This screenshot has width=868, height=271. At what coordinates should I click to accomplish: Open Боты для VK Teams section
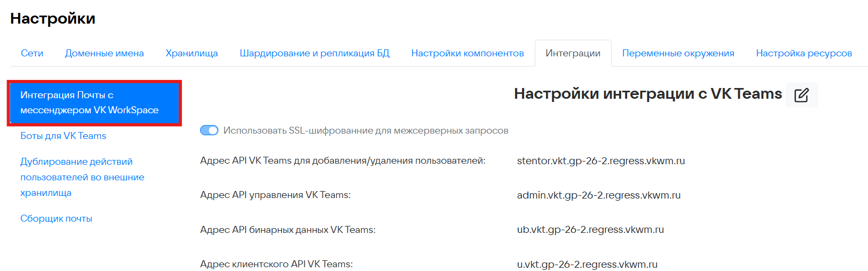point(63,136)
